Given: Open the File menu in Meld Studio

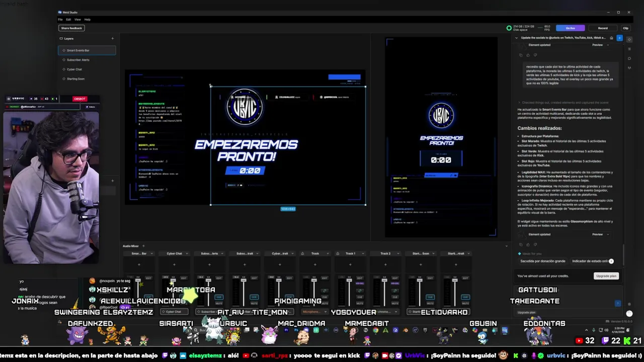Looking at the screenshot, I should (x=60, y=20).
